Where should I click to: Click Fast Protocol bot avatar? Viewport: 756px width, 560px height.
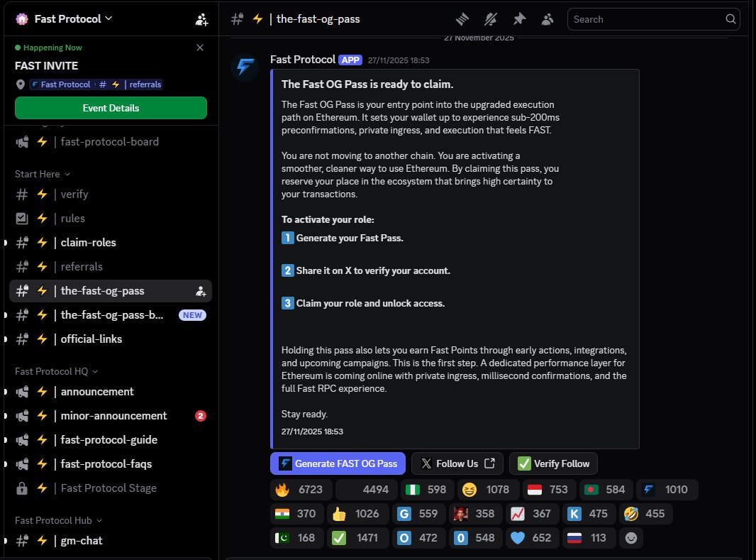point(245,67)
